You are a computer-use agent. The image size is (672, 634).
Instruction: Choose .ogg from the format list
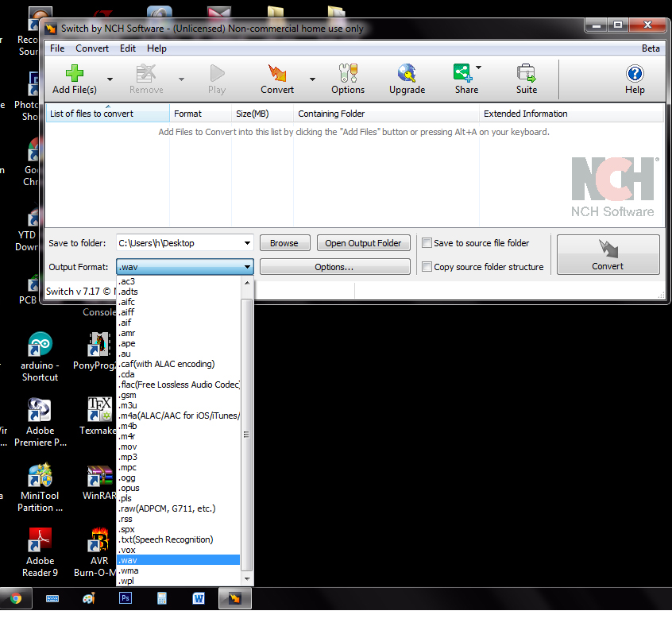click(178, 477)
